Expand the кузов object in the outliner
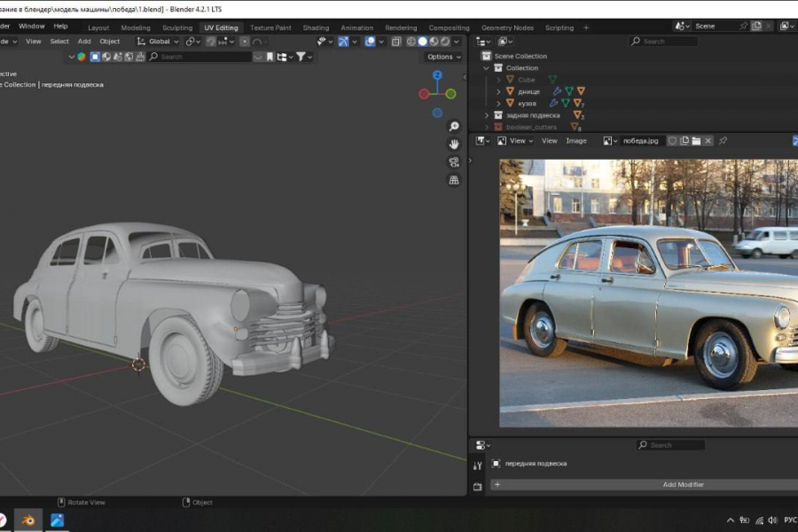Viewport: 798px width, 532px height. coord(498,103)
